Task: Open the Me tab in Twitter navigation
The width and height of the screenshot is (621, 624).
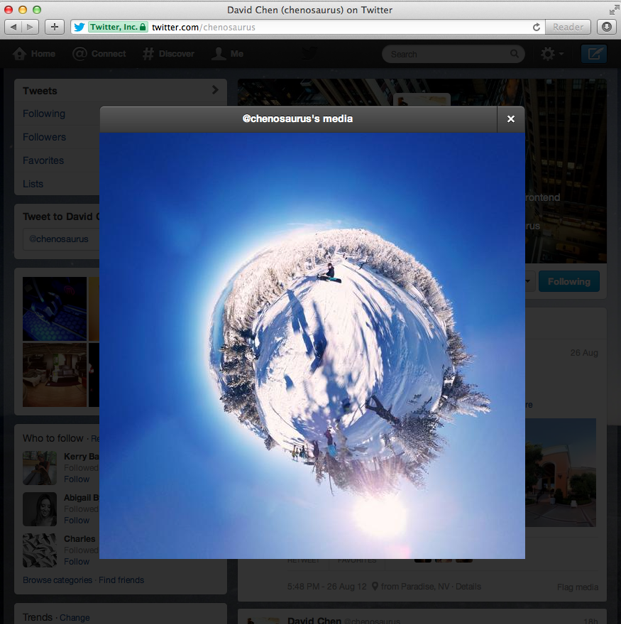Action: pos(227,54)
